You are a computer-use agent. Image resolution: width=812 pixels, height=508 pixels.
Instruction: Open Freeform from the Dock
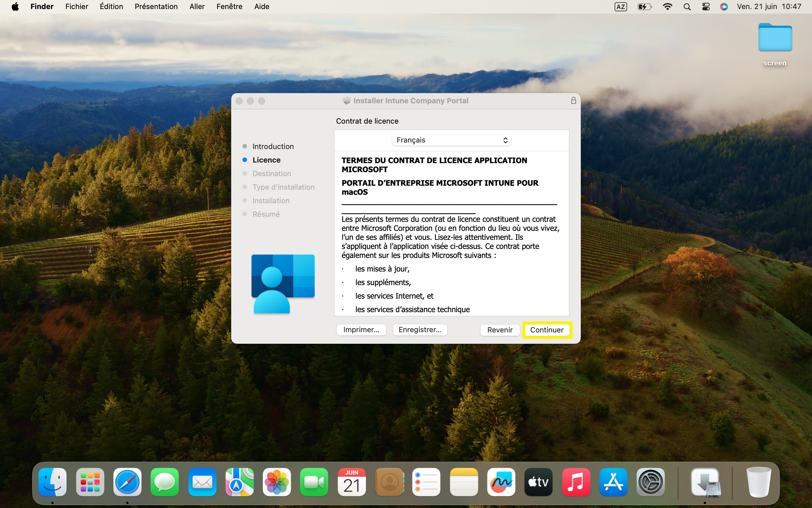point(501,482)
